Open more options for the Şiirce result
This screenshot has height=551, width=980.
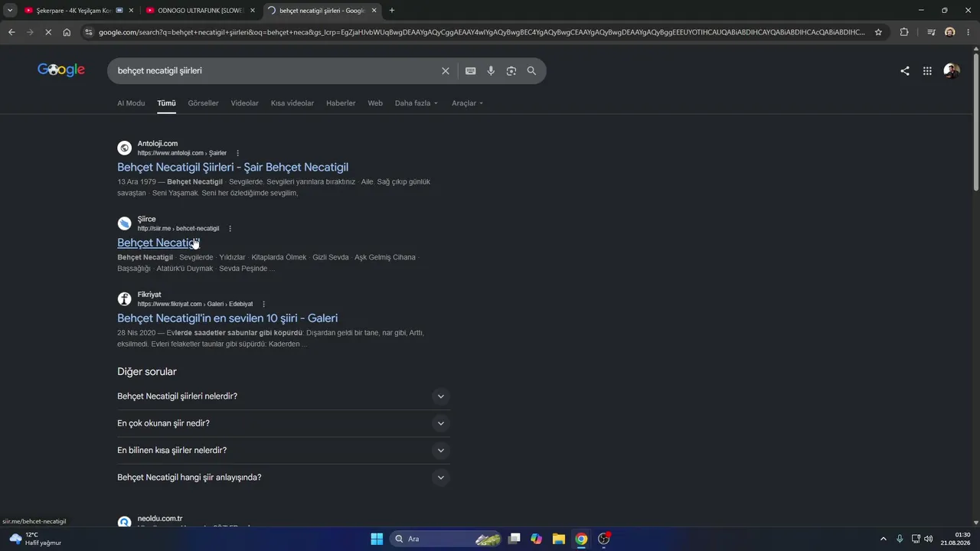coord(230,229)
